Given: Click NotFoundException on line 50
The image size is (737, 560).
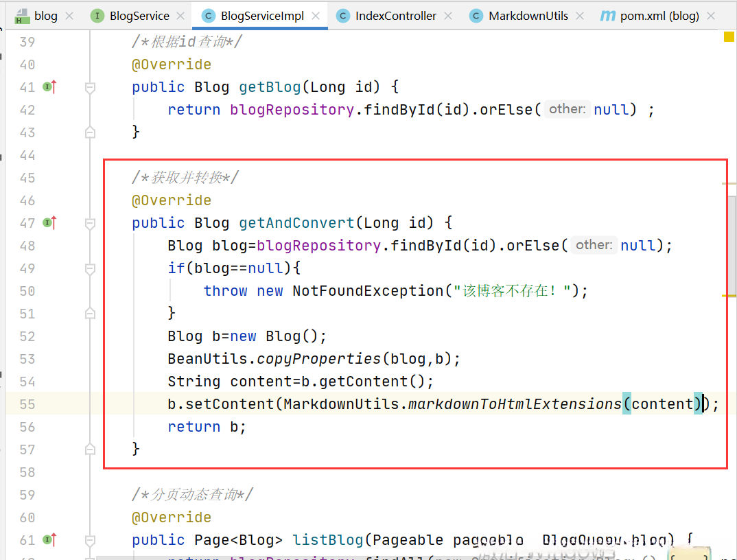Looking at the screenshot, I should coord(368,290).
